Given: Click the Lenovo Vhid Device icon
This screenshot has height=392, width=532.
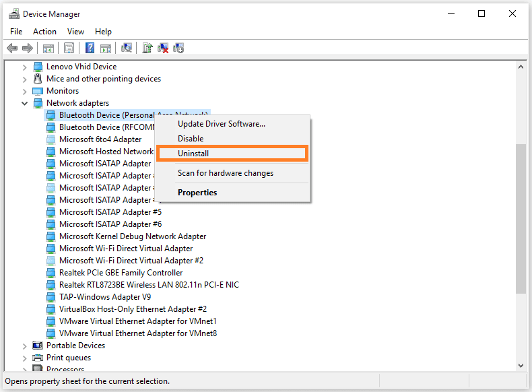Looking at the screenshot, I should click(x=38, y=67).
